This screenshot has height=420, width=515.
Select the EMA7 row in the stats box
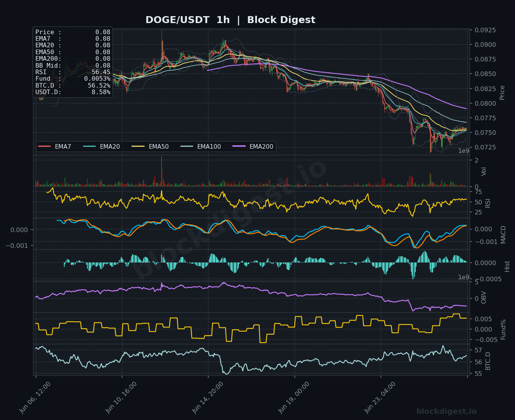(x=73, y=39)
